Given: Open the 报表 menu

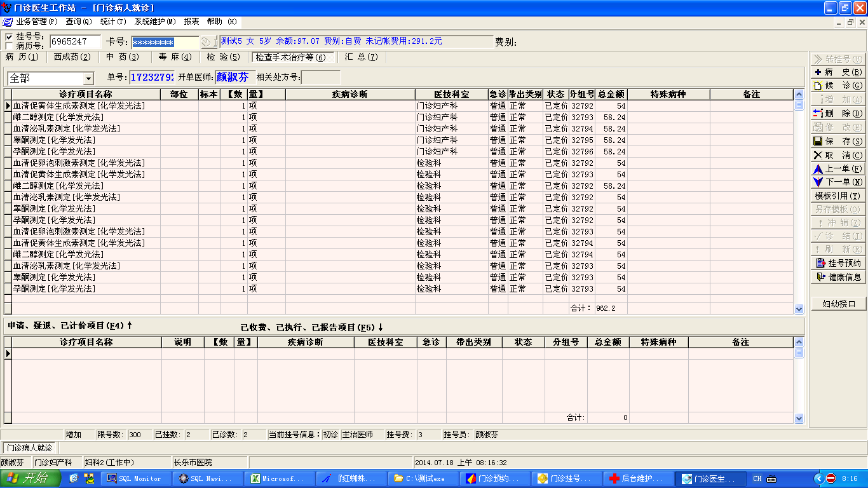Looking at the screenshot, I should click(x=191, y=22).
